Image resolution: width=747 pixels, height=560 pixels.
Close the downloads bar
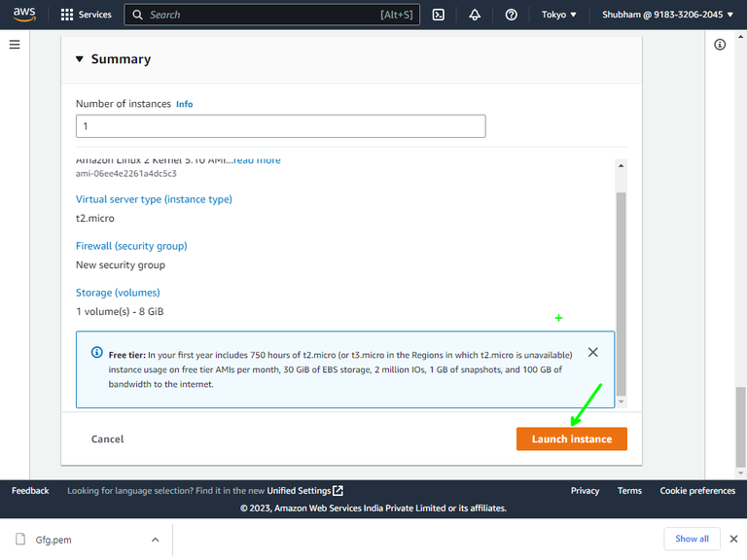point(733,539)
